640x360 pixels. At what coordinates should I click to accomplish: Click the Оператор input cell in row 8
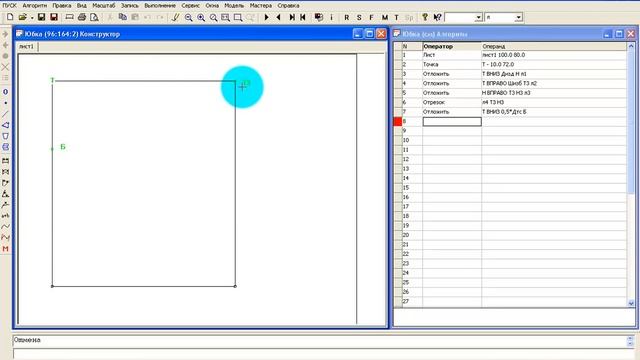452,121
